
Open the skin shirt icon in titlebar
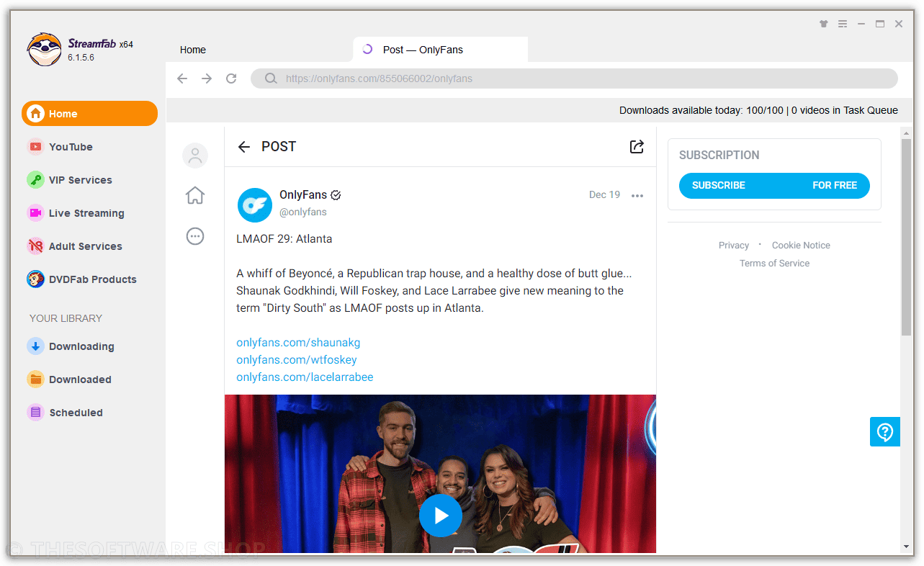coord(824,24)
